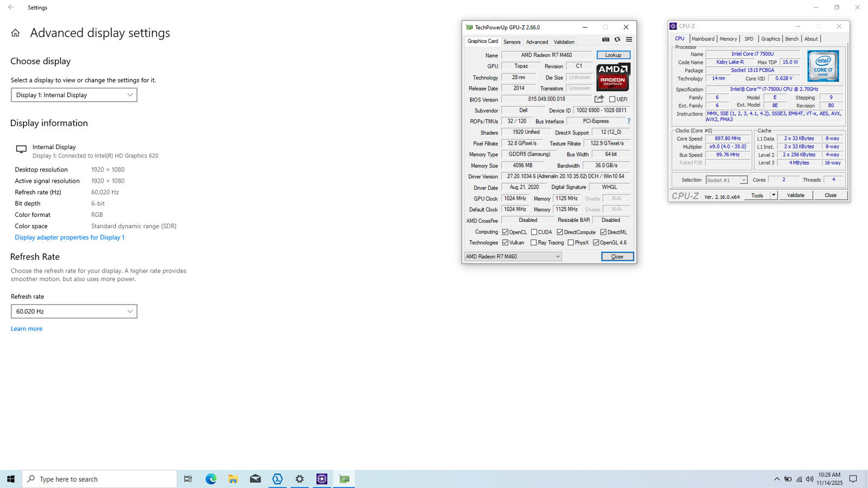This screenshot has height=488, width=868.
Task: Open the About tab in CPU-Z
Action: point(810,38)
